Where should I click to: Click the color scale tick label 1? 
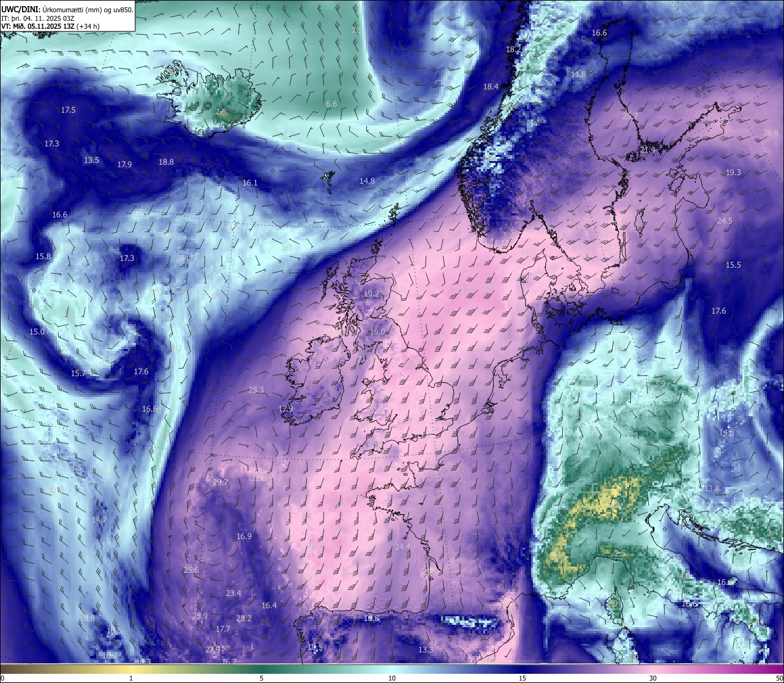(x=131, y=678)
